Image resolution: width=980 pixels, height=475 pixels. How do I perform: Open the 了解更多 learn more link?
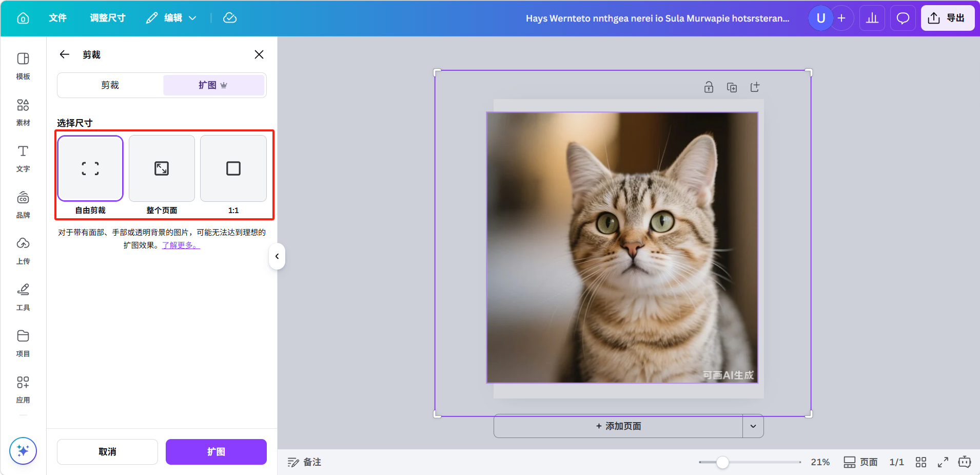click(x=181, y=245)
